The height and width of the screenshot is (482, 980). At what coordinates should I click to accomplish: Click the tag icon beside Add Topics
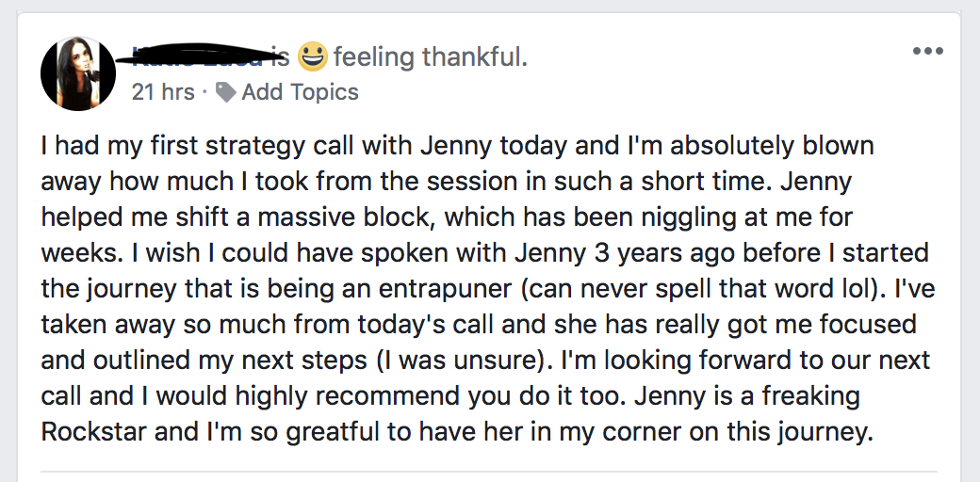225,92
